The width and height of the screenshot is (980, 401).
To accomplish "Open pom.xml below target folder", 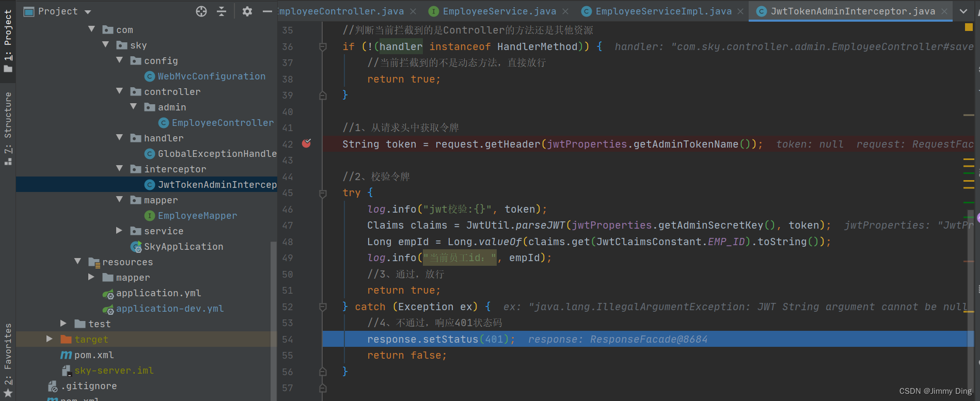I will point(94,355).
